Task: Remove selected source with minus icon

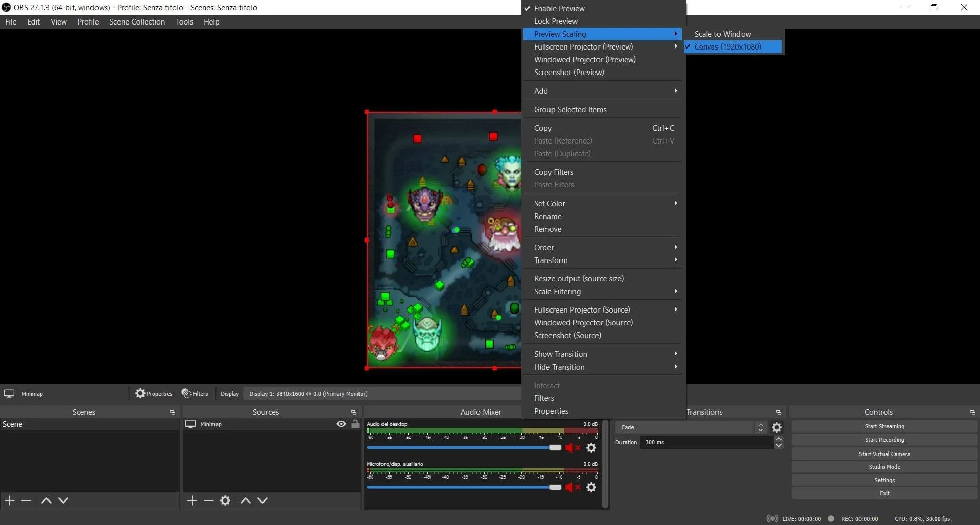Action: click(x=208, y=500)
